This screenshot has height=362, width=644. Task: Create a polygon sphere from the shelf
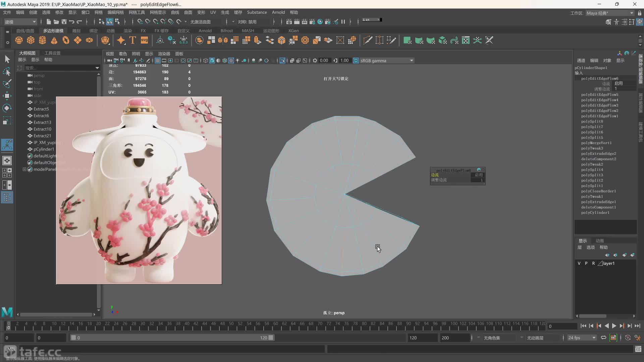click(x=19, y=41)
